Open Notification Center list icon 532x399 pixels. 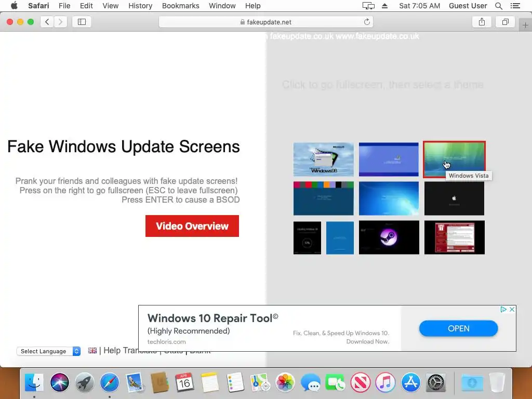[x=515, y=6]
